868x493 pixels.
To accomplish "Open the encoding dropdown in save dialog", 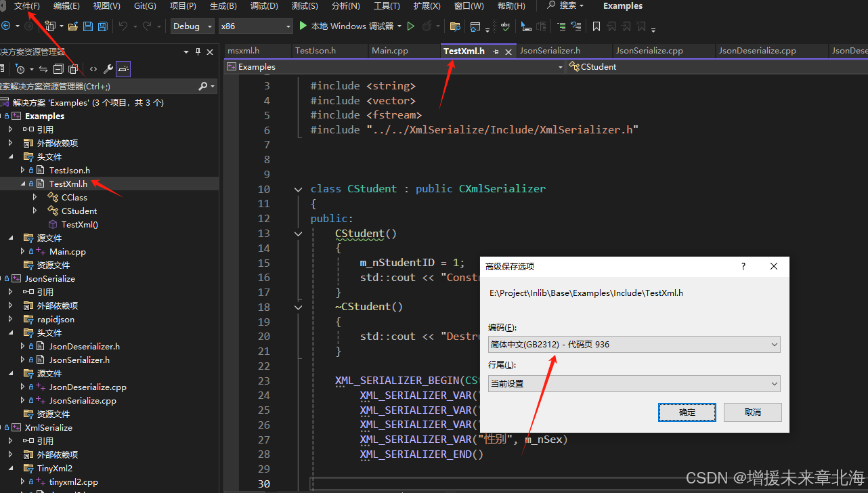I will pos(634,344).
